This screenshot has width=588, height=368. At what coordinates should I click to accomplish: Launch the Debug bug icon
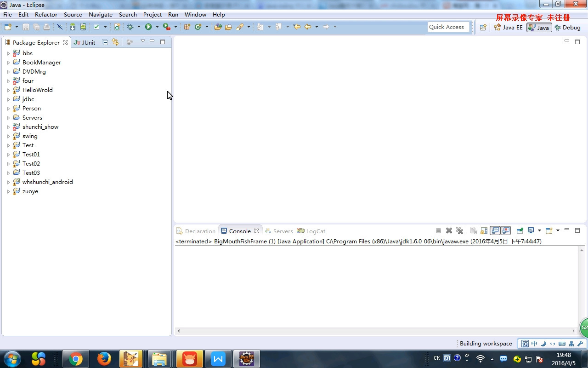tap(130, 27)
